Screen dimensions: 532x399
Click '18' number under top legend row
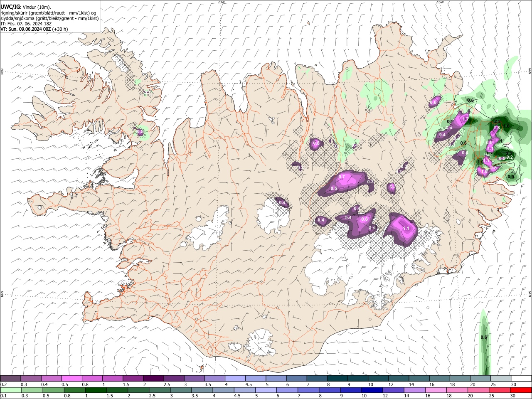(453, 384)
